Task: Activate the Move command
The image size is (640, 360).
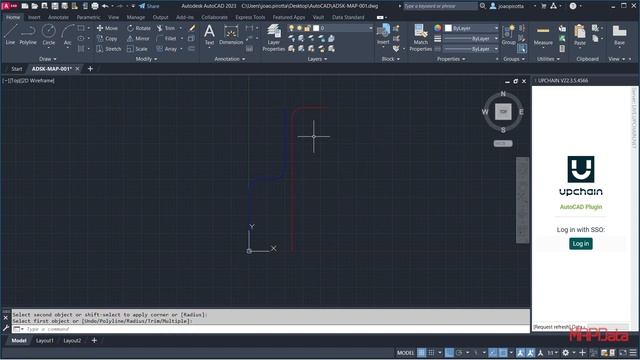Action: 107,28
